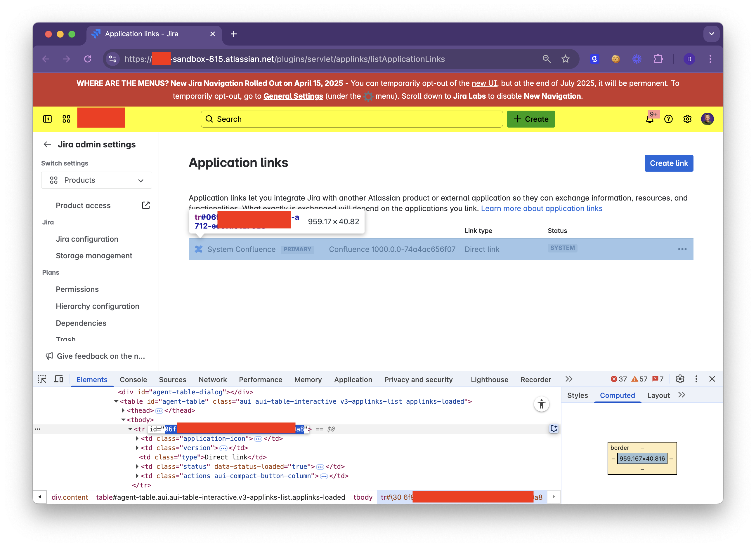
Task: Toggle the accessibility overlay icon in Elements panel
Action: pos(541,404)
